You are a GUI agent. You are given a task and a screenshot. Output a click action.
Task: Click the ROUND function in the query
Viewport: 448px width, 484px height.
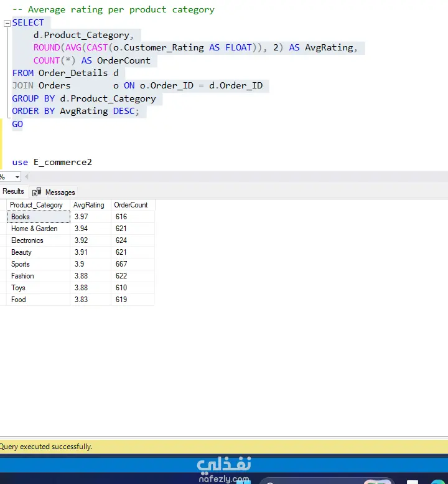point(47,47)
